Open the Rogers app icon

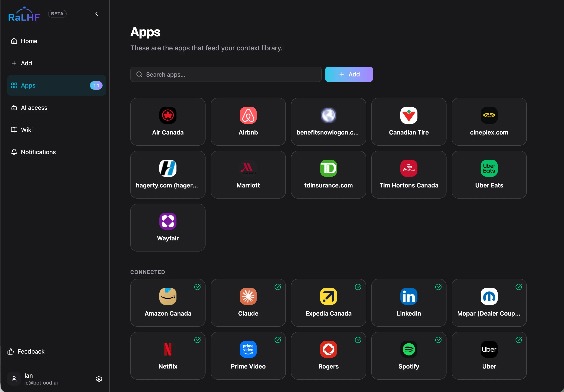point(328,349)
